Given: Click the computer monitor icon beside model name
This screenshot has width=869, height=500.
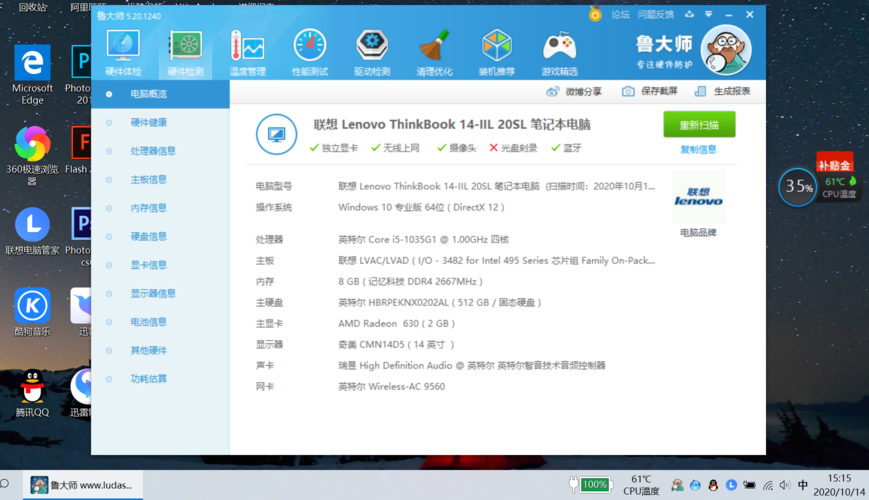Looking at the screenshot, I should tap(276, 134).
